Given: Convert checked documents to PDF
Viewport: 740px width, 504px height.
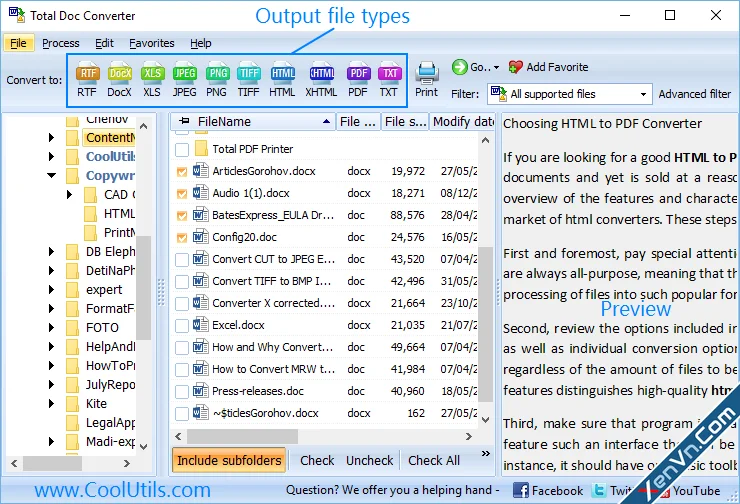Looking at the screenshot, I should [x=358, y=79].
